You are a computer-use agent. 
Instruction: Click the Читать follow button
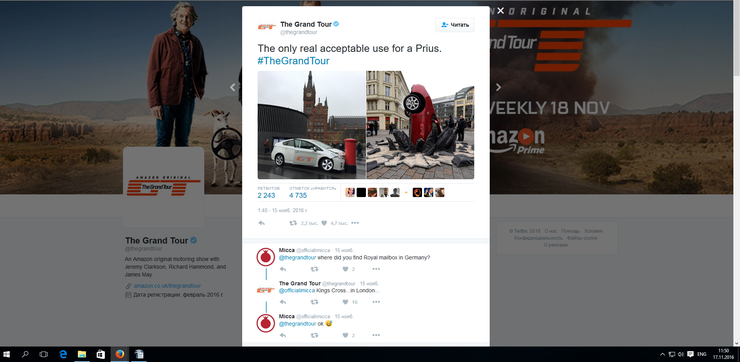coord(454,25)
